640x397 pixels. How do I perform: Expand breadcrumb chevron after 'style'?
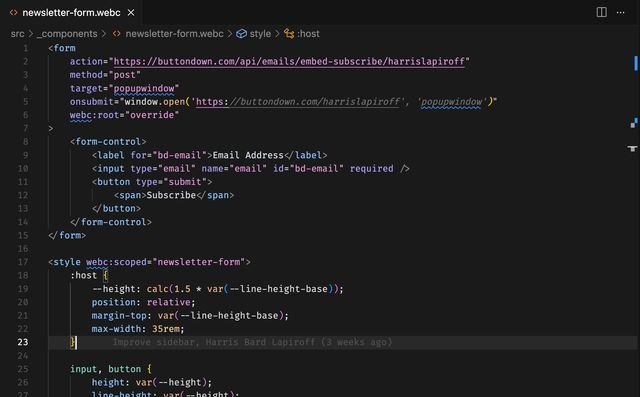pyautogui.click(x=277, y=34)
